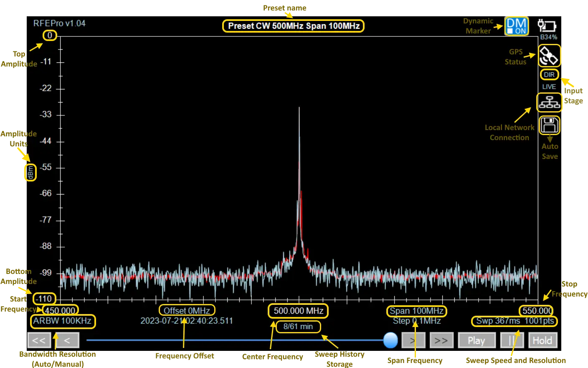Jump forward with the >> button

(x=441, y=340)
